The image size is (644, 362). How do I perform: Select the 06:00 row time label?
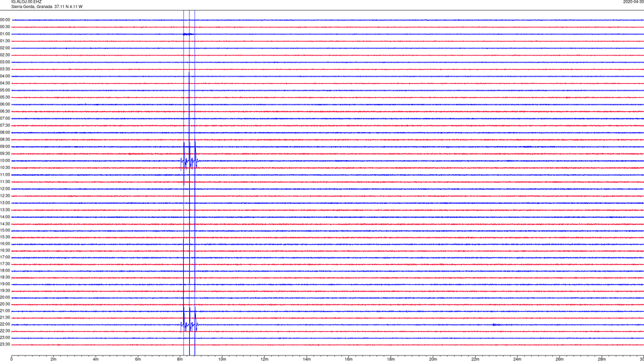click(x=5, y=105)
